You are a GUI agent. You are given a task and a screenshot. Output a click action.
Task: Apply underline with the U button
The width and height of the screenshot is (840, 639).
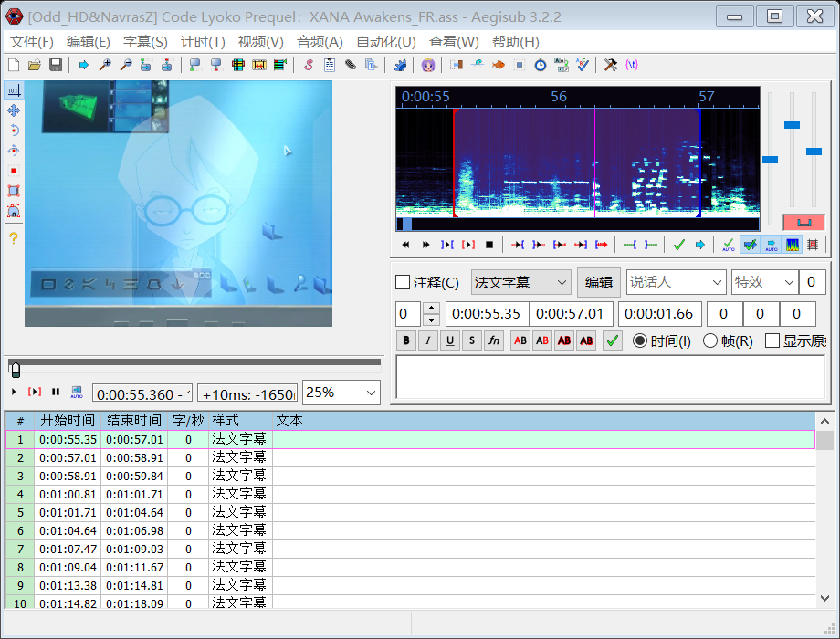coord(450,340)
